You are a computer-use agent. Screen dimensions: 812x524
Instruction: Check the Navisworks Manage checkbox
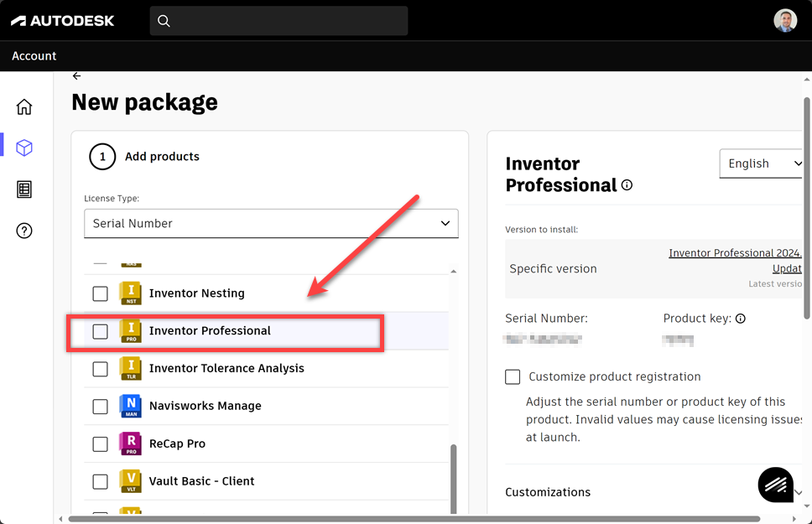(x=100, y=407)
